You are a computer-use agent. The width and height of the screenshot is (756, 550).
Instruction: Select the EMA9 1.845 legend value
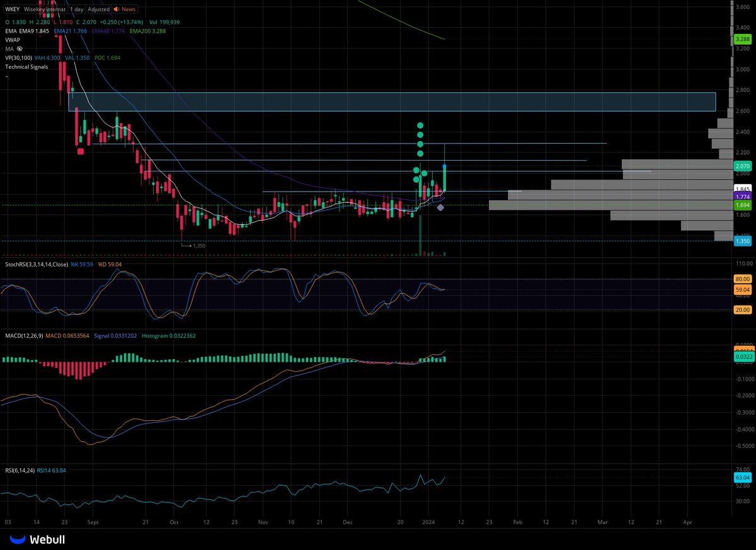tap(35, 30)
